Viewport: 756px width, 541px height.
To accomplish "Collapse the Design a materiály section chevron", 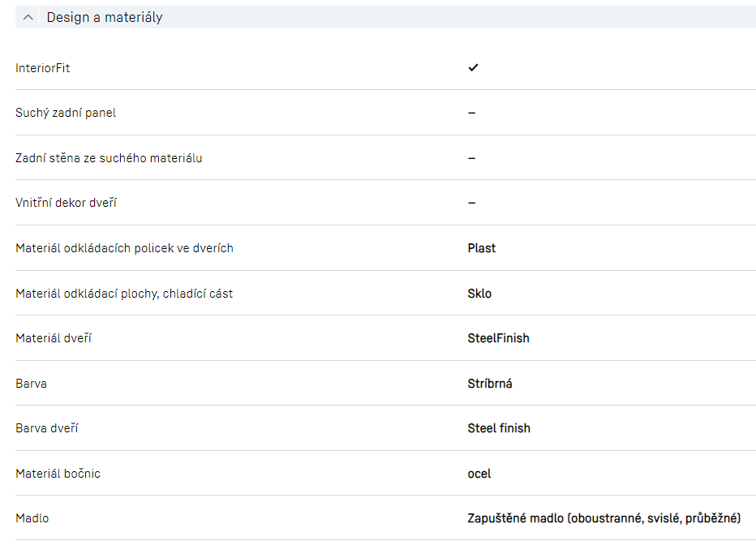I will tap(28, 17).
